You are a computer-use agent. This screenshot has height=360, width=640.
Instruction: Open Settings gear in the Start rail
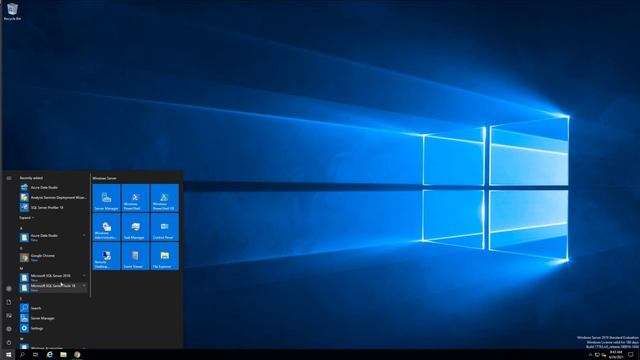9,329
